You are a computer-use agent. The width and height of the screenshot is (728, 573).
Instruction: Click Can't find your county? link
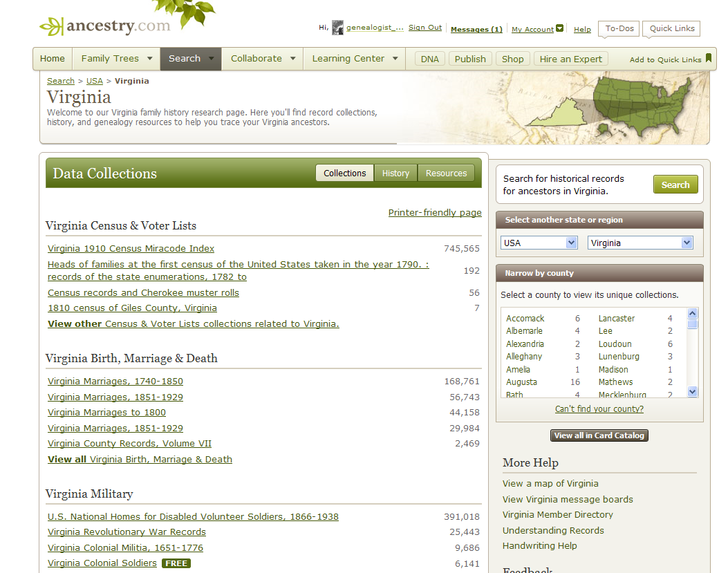click(599, 408)
